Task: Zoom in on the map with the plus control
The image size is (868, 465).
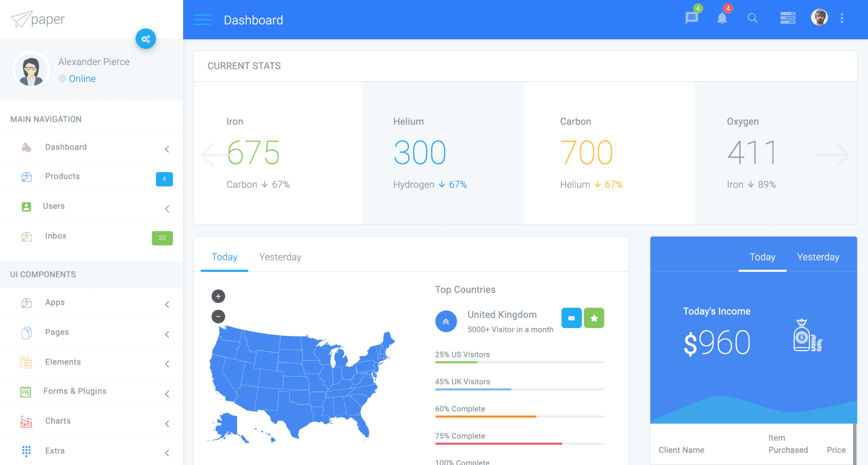Action: click(x=218, y=296)
